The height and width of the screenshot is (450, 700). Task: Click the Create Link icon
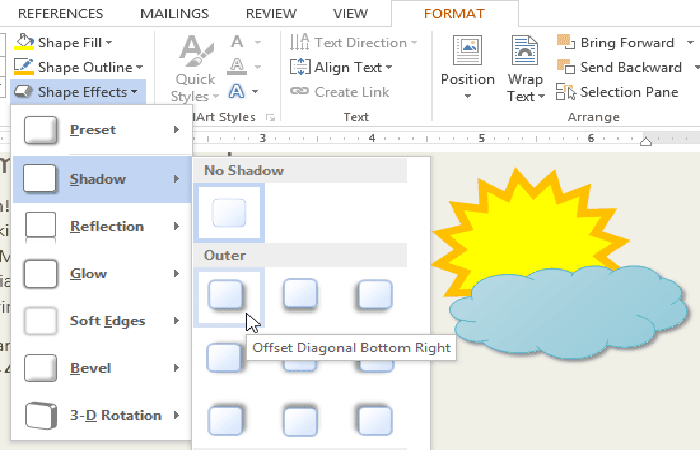pyautogui.click(x=299, y=91)
